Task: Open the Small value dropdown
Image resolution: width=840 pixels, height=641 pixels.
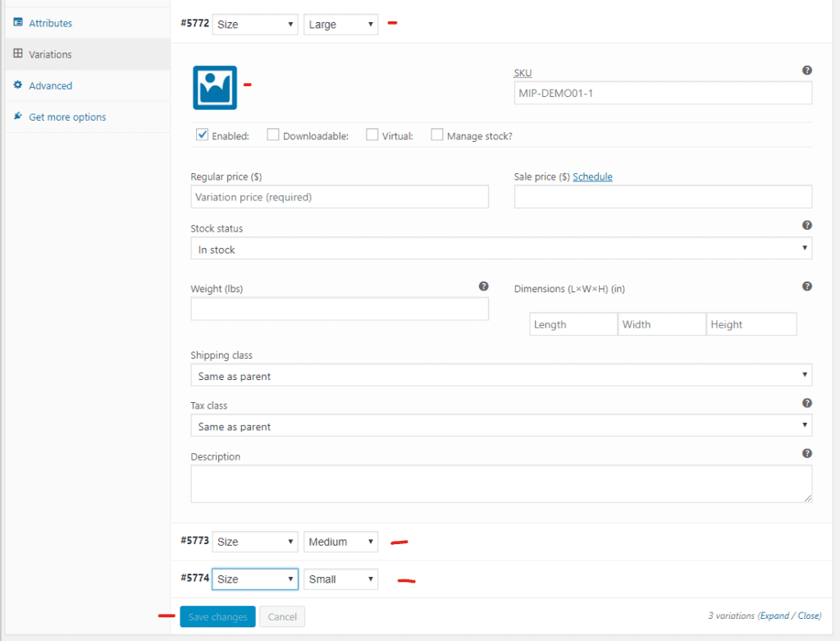Action: pyautogui.click(x=340, y=579)
